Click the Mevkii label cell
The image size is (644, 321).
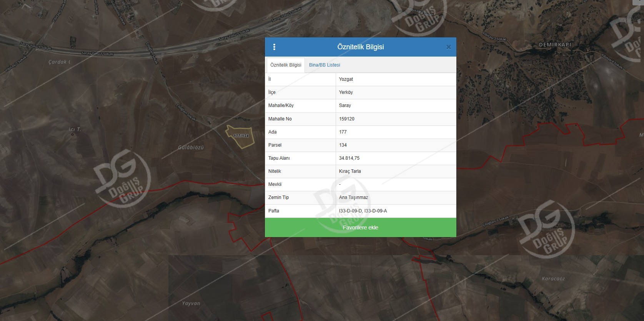pyautogui.click(x=300, y=184)
